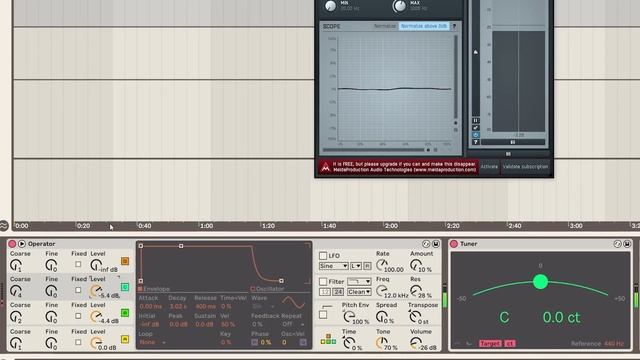Select the cyan oscillator C toggle
The width and height of the screenshot is (640, 360).
(x=125, y=287)
